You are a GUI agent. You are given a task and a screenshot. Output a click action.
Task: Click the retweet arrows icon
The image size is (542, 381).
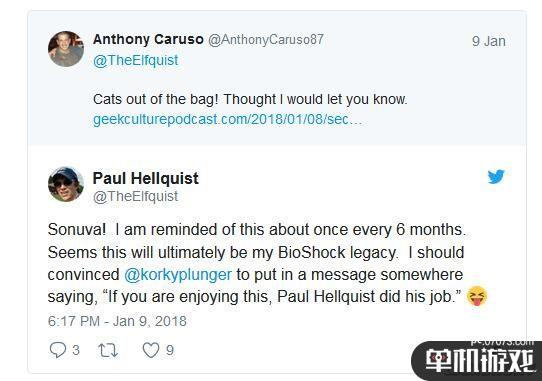pyautogui.click(x=108, y=350)
